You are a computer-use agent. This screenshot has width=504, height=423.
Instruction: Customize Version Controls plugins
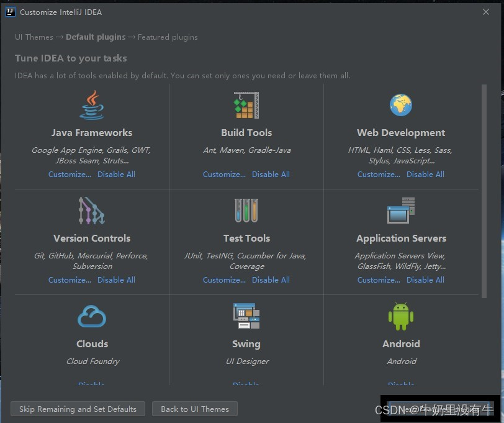(70, 280)
